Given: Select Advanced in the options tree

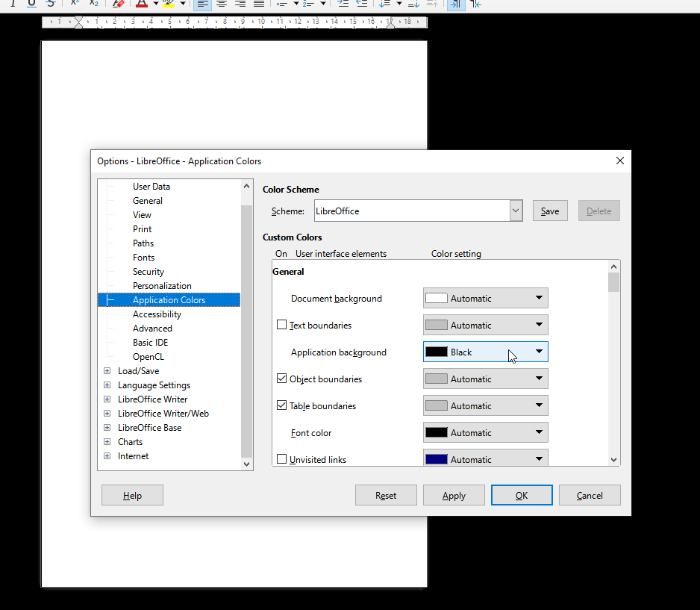Looking at the screenshot, I should click(x=152, y=329).
